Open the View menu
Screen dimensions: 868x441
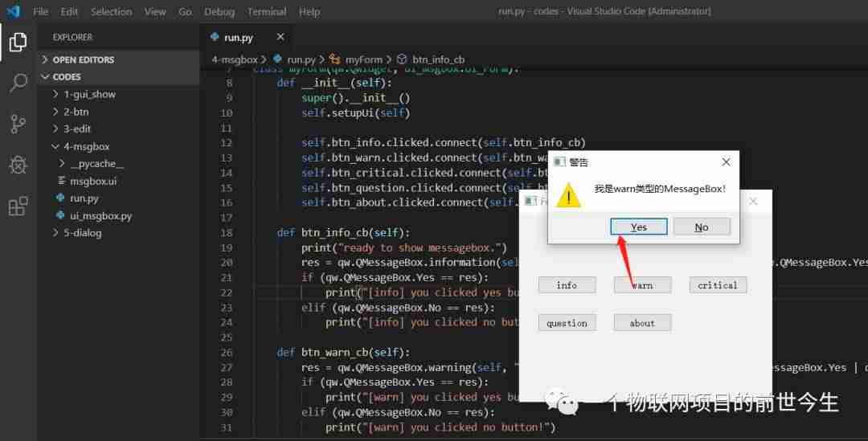155,11
